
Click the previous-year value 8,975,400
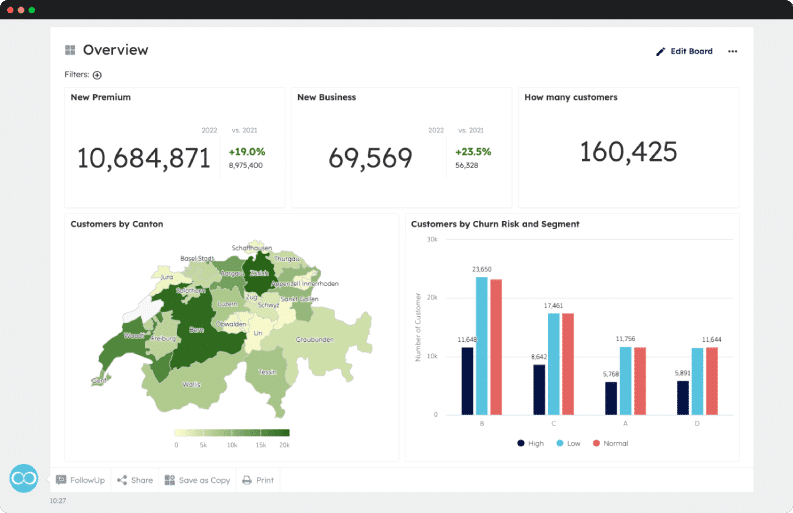tap(246, 165)
